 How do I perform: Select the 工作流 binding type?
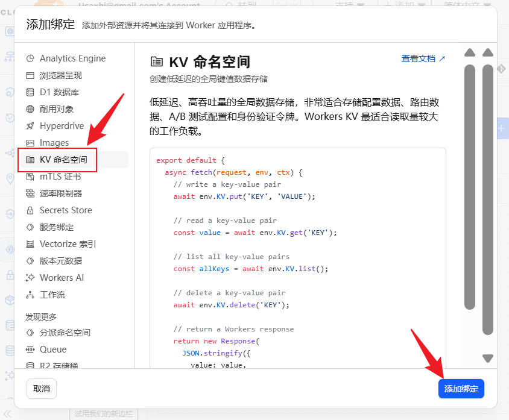click(x=52, y=295)
